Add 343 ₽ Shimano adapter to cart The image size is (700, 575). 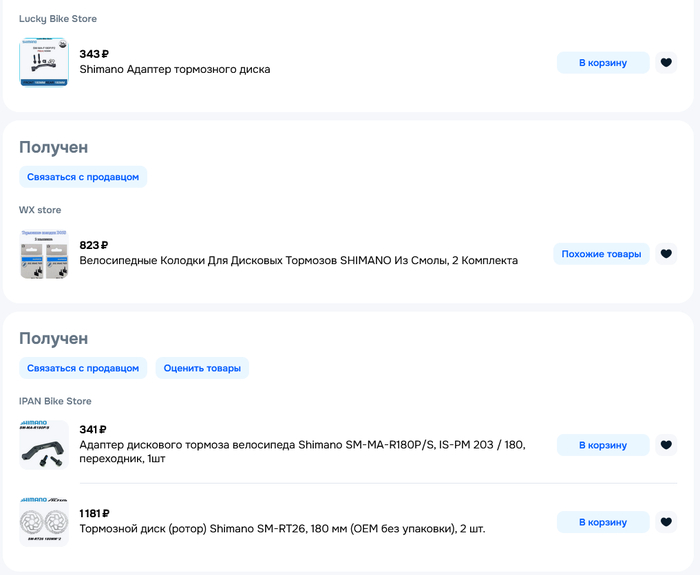603,62
